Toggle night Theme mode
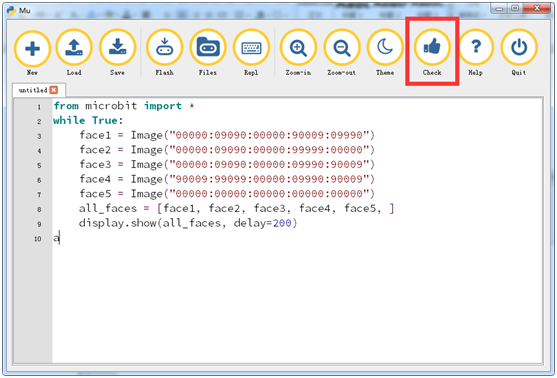Screen dimensions: 557x378 [385, 53]
